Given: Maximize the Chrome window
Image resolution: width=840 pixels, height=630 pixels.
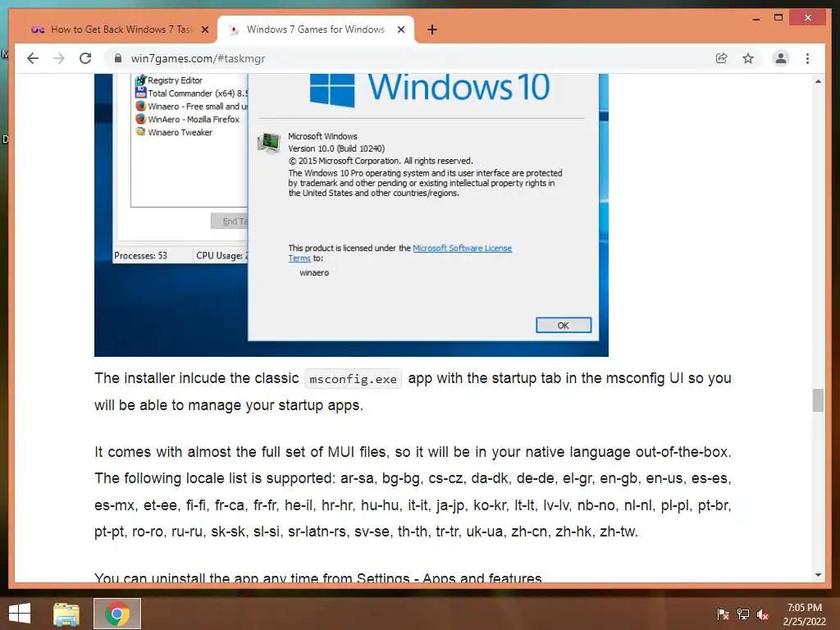Looking at the screenshot, I should click(778, 18).
